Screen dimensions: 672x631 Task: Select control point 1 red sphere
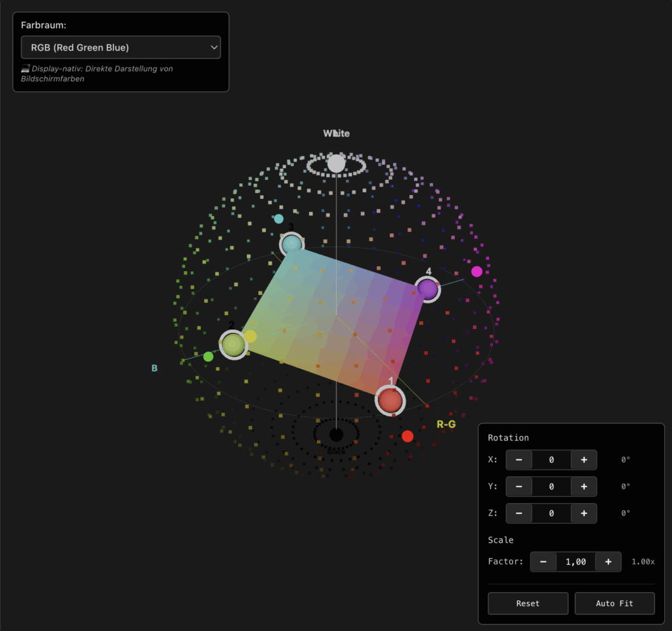coord(390,400)
